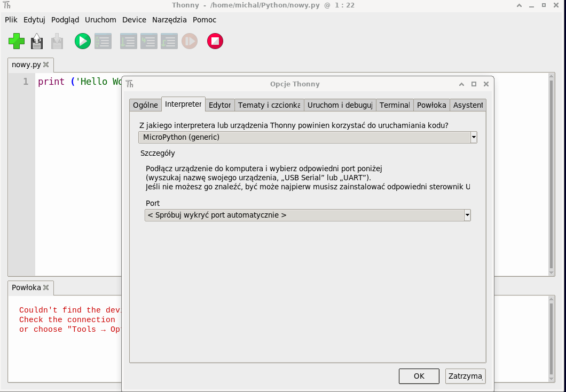566x392 pixels.
Task: Open the Plik menu
Action: (11, 20)
